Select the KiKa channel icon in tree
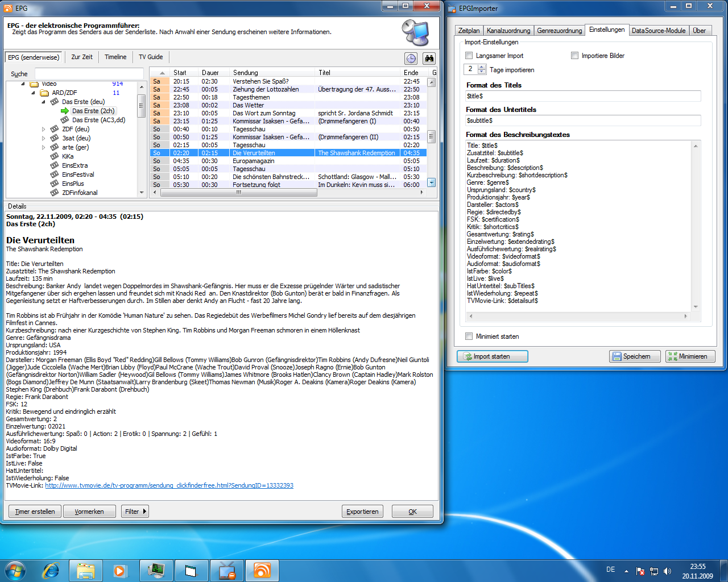This screenshot has height=582, width=728. 55,156
